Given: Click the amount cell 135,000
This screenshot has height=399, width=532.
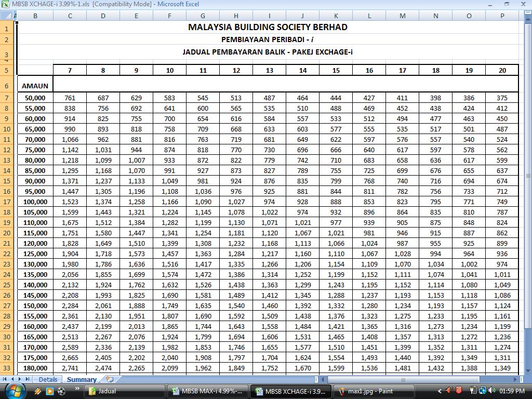Looking at the screenshot, I should pos(35,274).
